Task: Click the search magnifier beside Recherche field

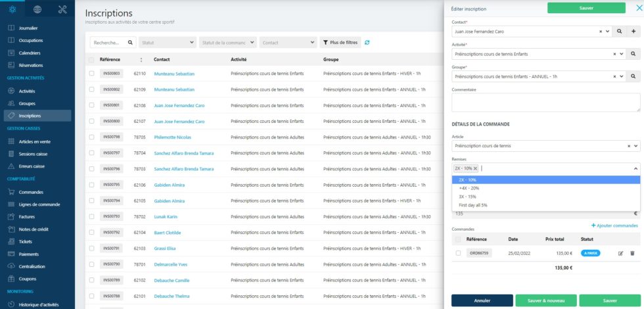Action: [x=131, y=43]
